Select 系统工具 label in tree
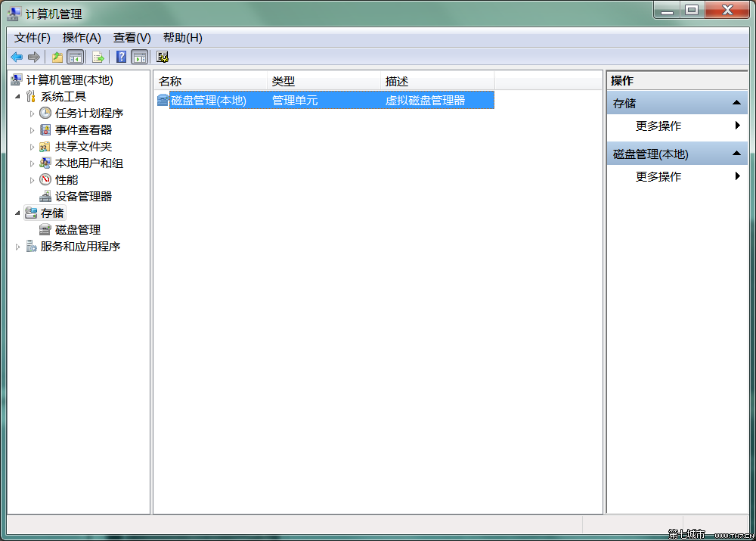 (64, 97)
